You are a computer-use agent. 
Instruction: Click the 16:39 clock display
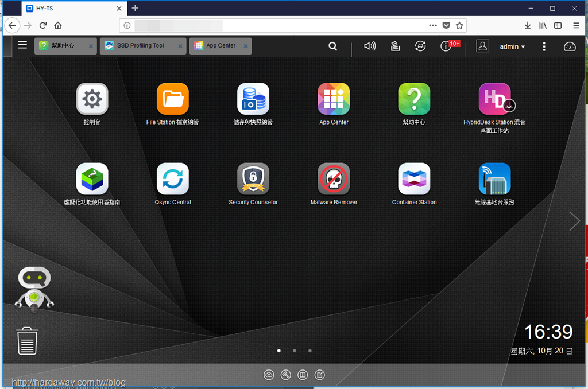(548, 332)
